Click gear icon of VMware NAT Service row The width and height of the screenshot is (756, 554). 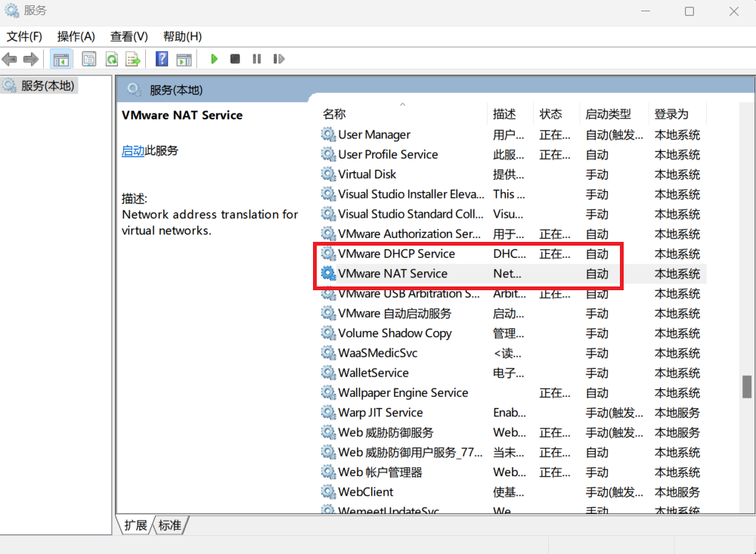coord(328,273)
